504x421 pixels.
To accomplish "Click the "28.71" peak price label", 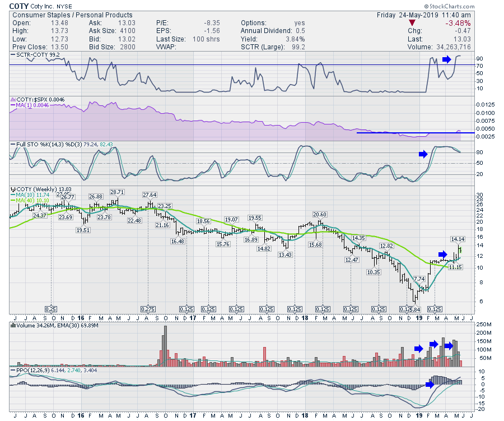I will coord(117,192).
